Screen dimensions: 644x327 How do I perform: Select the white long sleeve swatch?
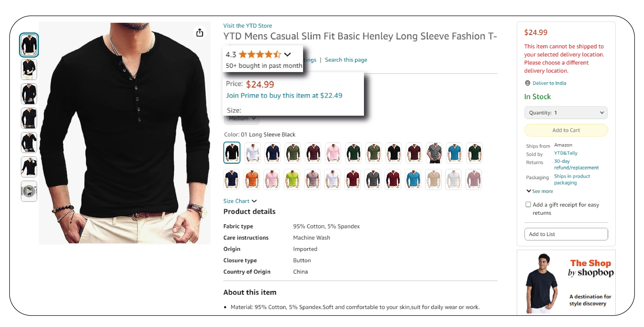tap(253, 153)
